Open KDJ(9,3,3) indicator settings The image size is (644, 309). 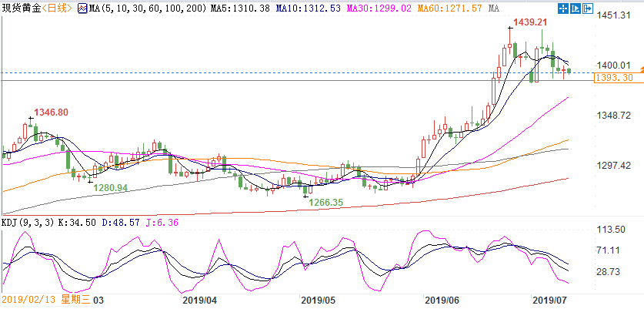pyautogui.click(x=28, y=223)
